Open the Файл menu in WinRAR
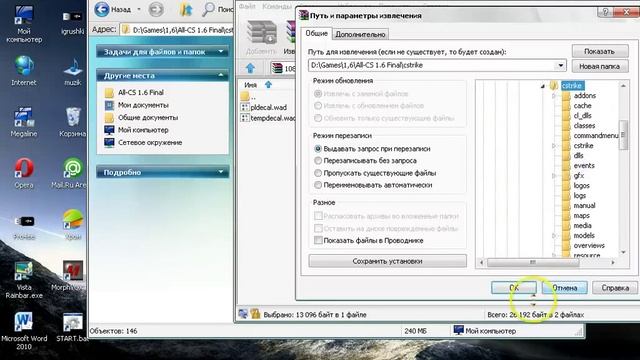 click(x=247, y=7)
